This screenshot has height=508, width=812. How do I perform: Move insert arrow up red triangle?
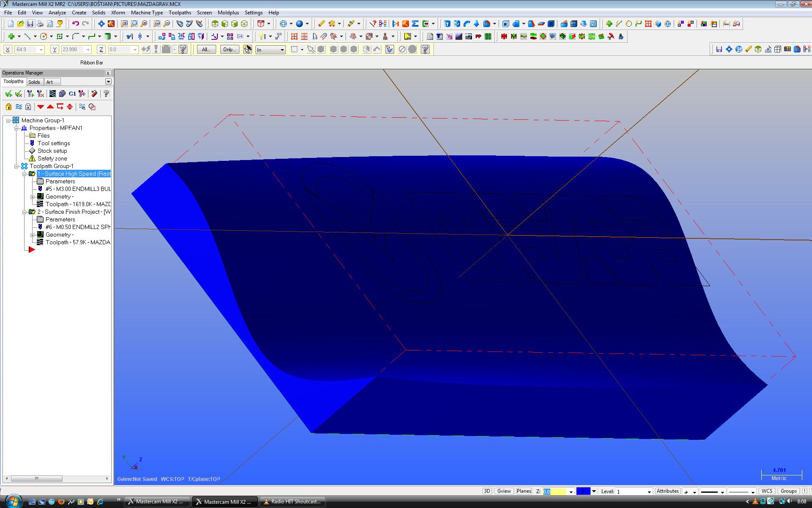(50, 107)
